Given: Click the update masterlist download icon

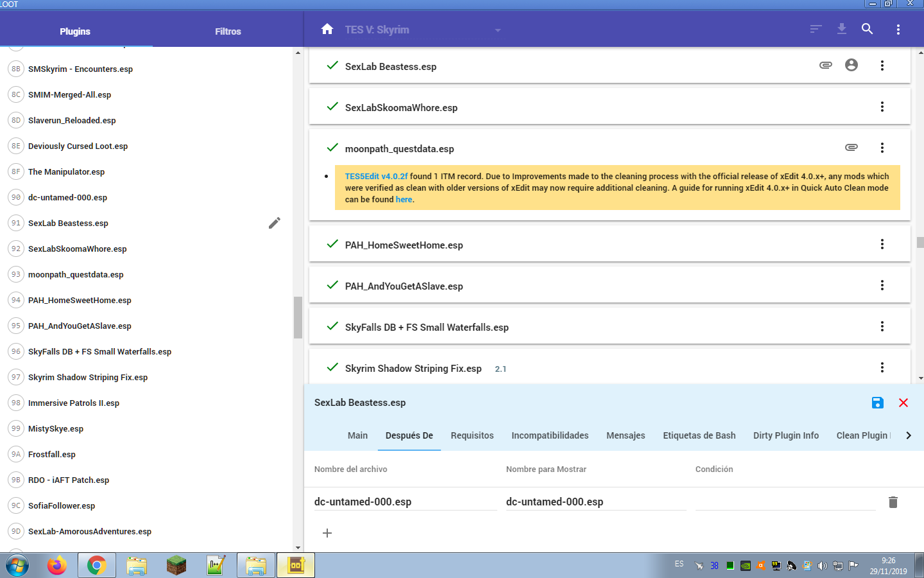Looking at the screenshot, I should 842,29.
